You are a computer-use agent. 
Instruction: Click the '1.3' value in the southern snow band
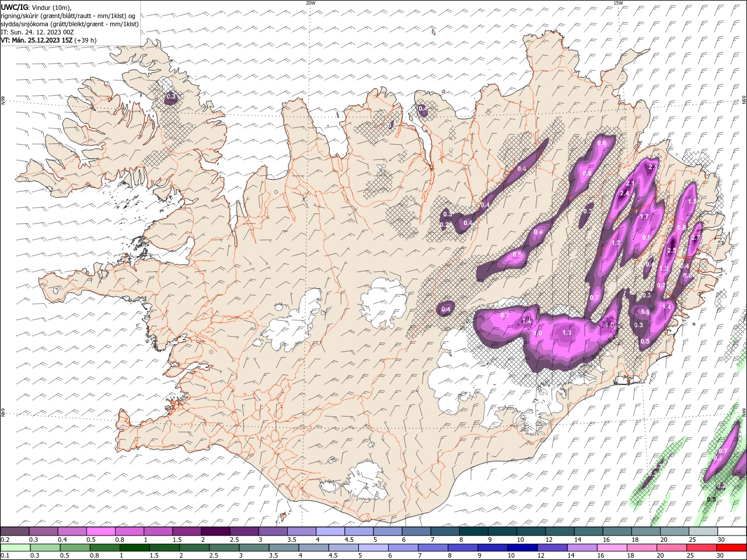[x=567, y=332]
